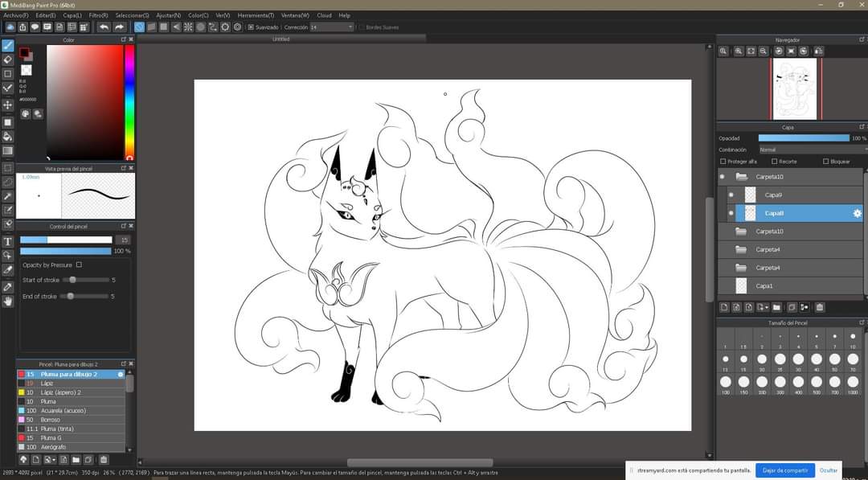
Task: Open the Seleccionar menu
Action: [x=132, y=15]
